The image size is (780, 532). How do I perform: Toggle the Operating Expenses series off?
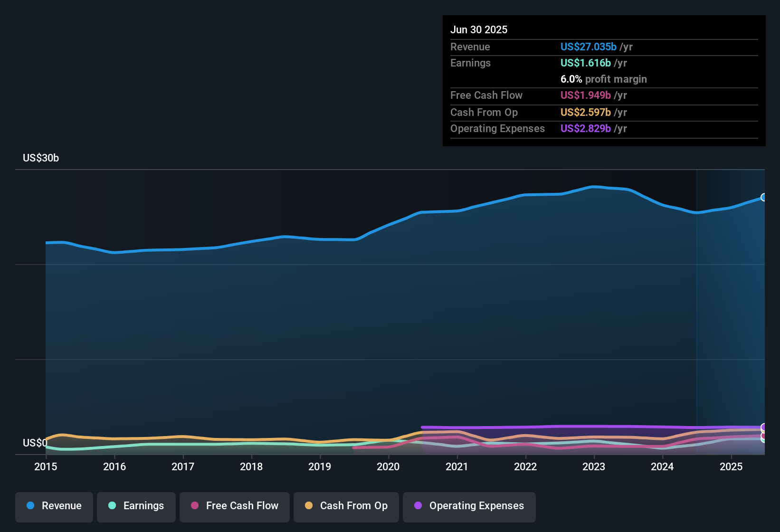click(469, 506)
